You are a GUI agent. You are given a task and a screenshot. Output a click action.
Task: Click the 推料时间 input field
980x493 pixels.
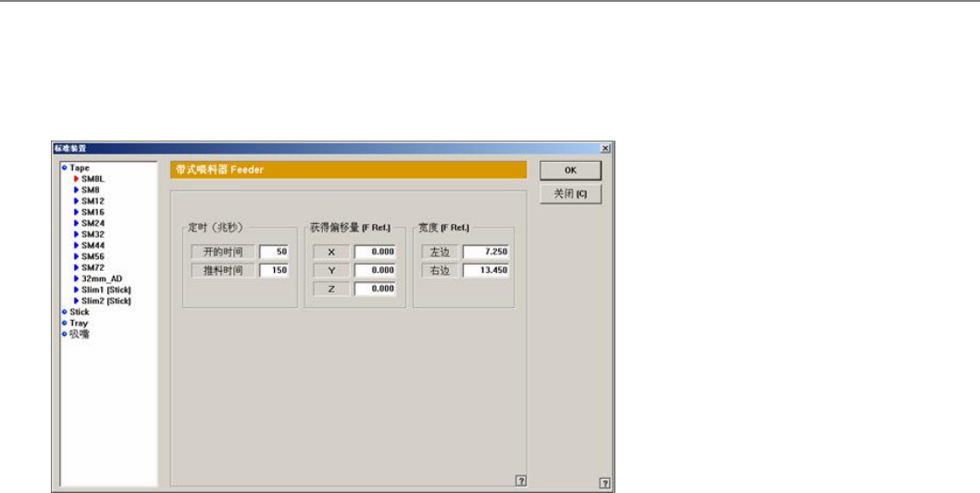pos(274,271)
